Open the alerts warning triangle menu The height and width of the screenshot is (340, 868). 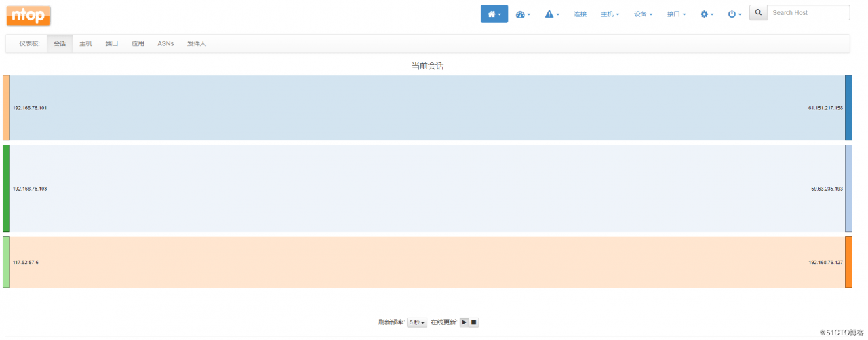click(552, 14)
